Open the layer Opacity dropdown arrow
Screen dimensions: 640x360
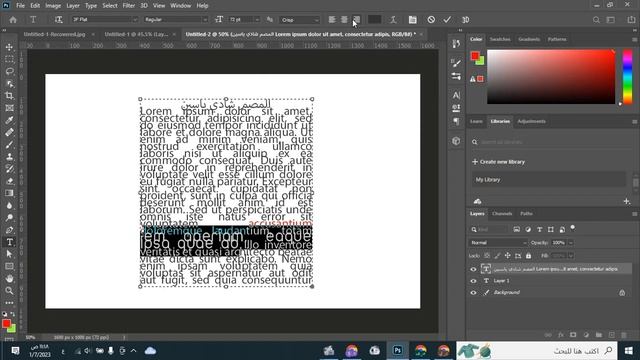(x=571, y=243)
